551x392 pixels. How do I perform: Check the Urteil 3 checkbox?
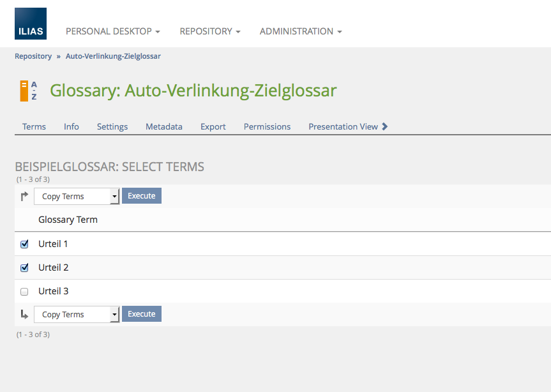click(x=25, y=292)
